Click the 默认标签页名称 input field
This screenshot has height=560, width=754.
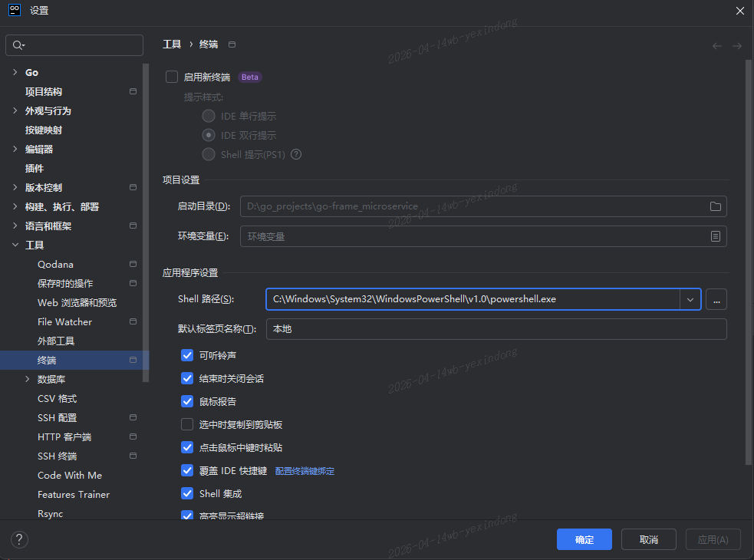(496, 329)
